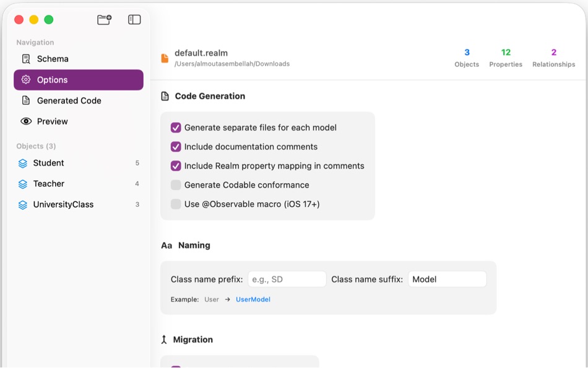This screenshot has height=368, width=588.
Task: Select the Teacher object in sidebar
Action: 50,183
